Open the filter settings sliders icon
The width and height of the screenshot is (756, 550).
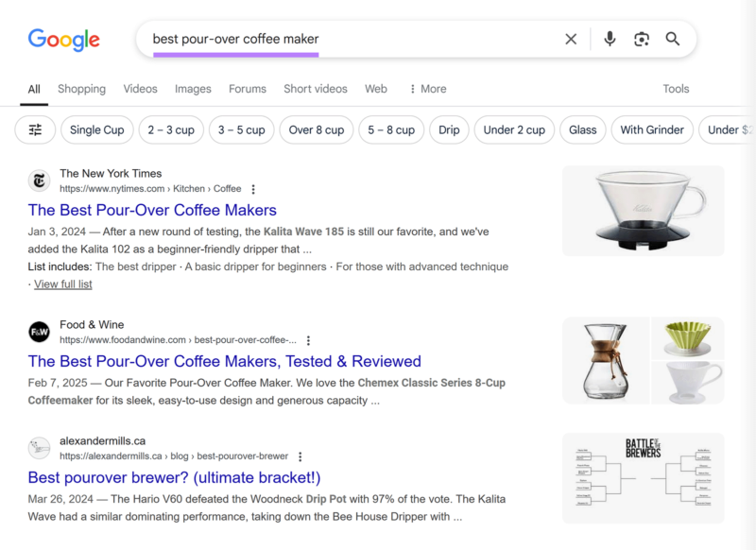[x=35, y=130]
